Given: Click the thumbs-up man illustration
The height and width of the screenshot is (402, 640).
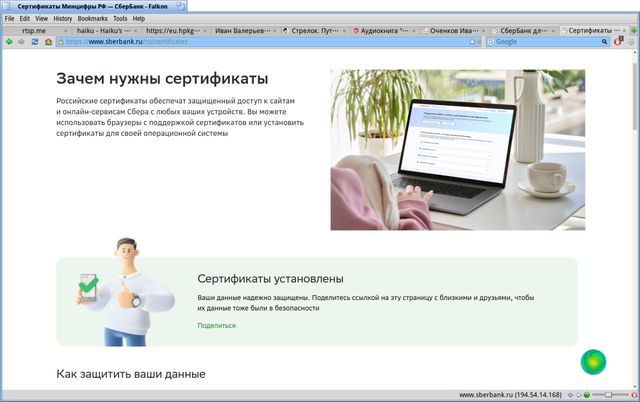Looking at the screenshot, I should click(x=125, y=292).
